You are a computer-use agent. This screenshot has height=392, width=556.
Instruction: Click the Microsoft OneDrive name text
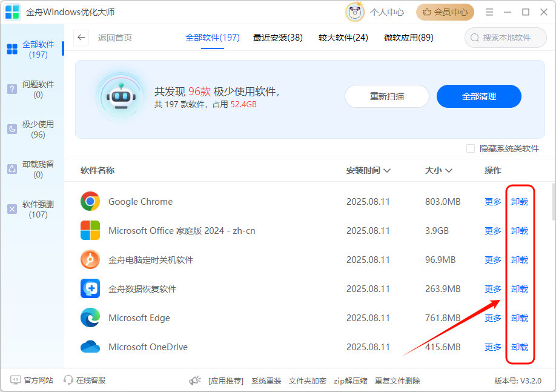(x=148, y=347)
